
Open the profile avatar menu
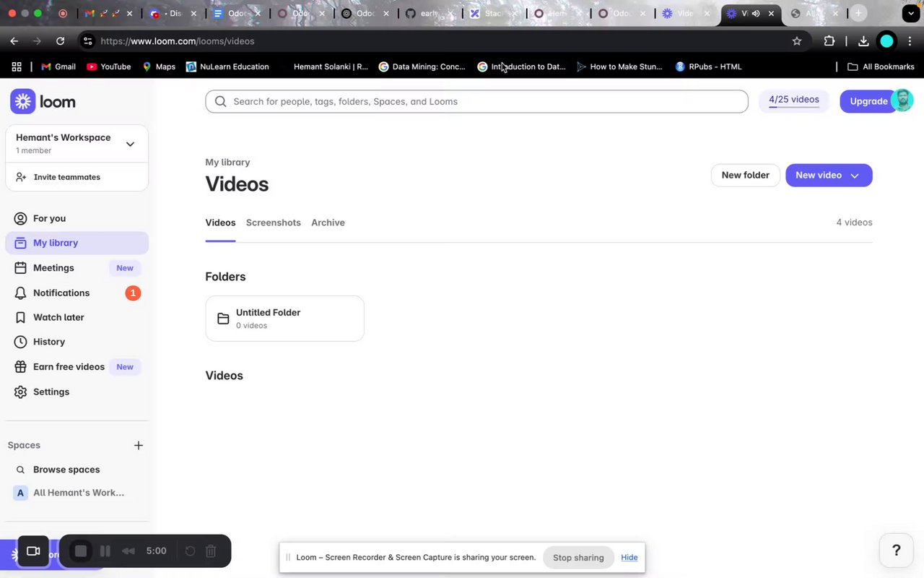coord(902,100)
